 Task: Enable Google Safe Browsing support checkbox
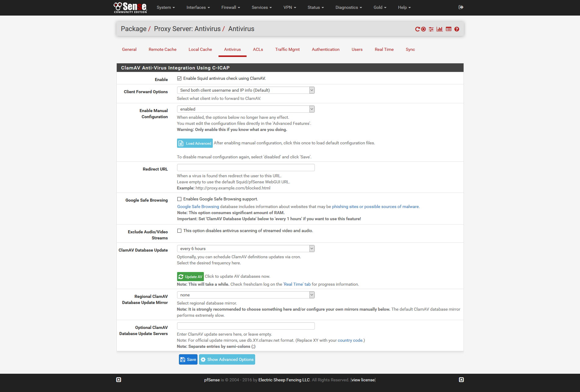[x=180, y=199]
